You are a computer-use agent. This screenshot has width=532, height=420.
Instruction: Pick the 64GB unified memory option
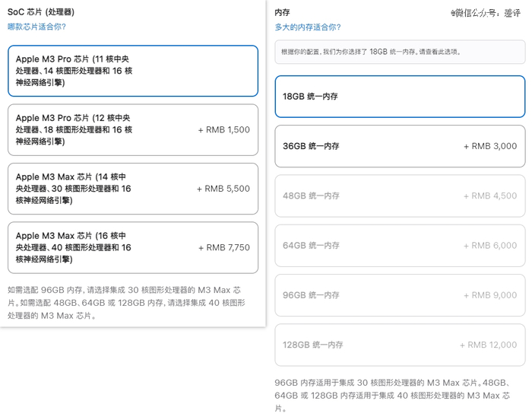pyautogui.click(x=400, y=246)
